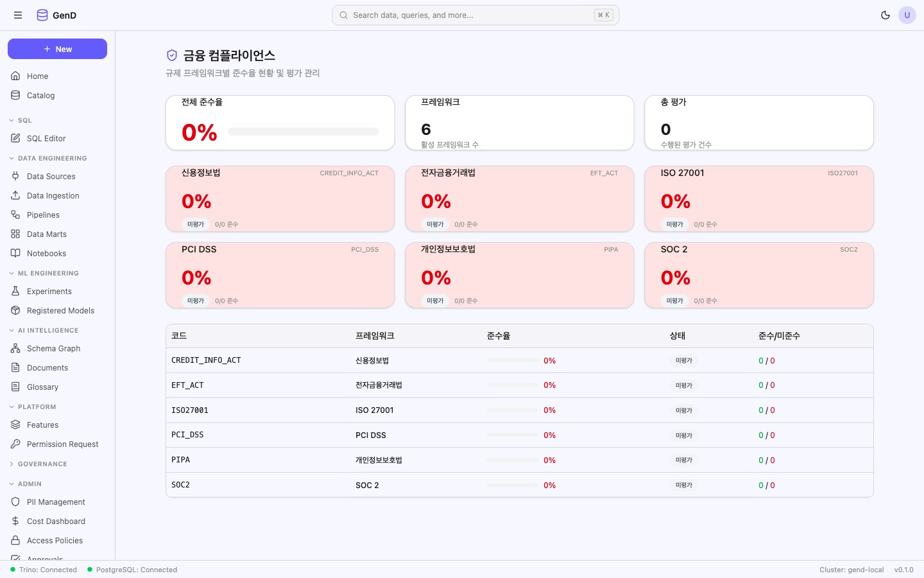Open SQL Editor from the sidebar
Image resolution: width=924 pixels, height=578 pixels.
46,138
